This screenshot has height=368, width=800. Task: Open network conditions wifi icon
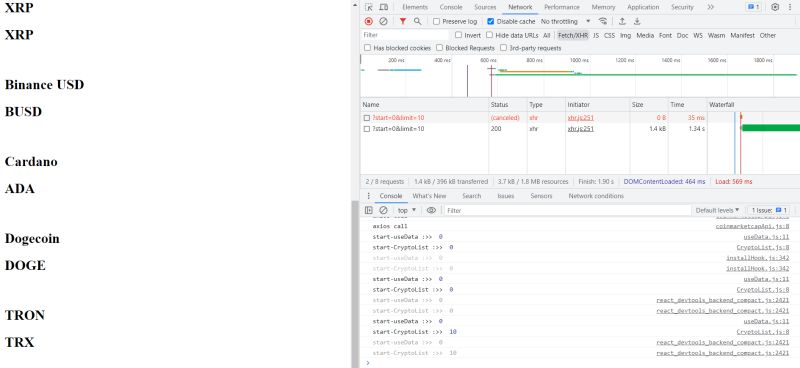click(x=603, y=21)
